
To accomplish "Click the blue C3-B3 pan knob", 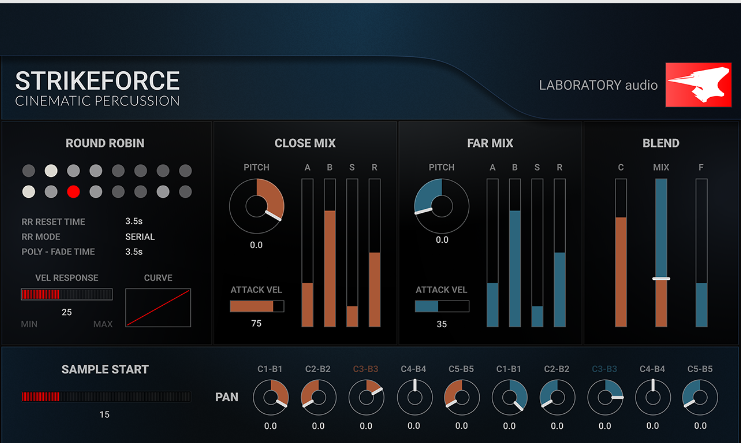I will pyautogui.click(x=605, y=397).
